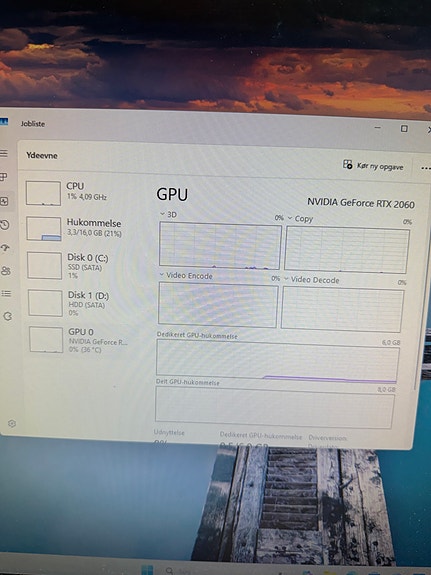Click the Kør ny opgave button
The height and width of the screenshot is (575, 431).
(373, 166)
